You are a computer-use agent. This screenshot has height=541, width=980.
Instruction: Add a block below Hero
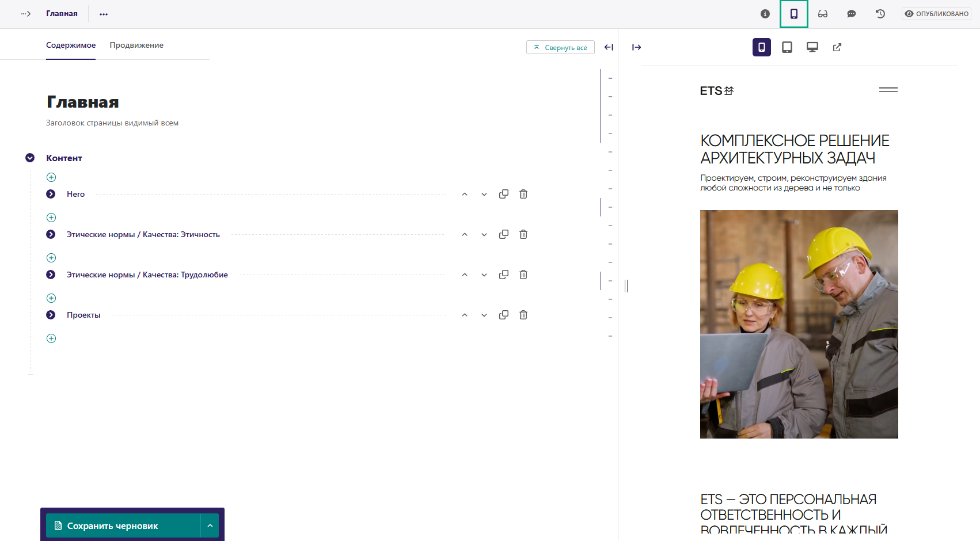[51, 218]
